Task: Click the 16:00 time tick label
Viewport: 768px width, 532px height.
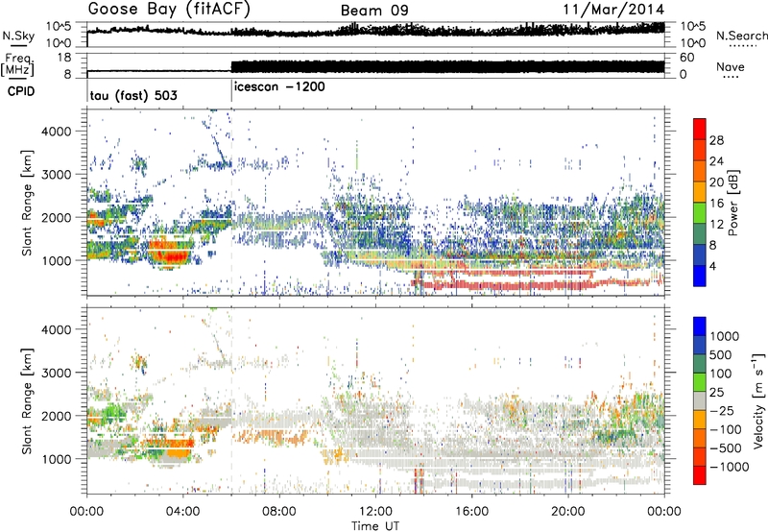Action: pos(471,512)
